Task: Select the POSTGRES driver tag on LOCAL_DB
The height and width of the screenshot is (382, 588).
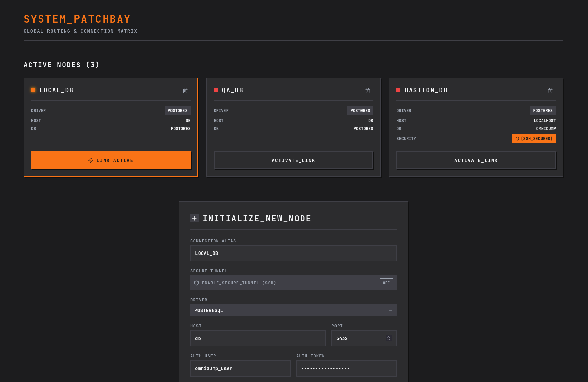Action: tap(177, 110)
